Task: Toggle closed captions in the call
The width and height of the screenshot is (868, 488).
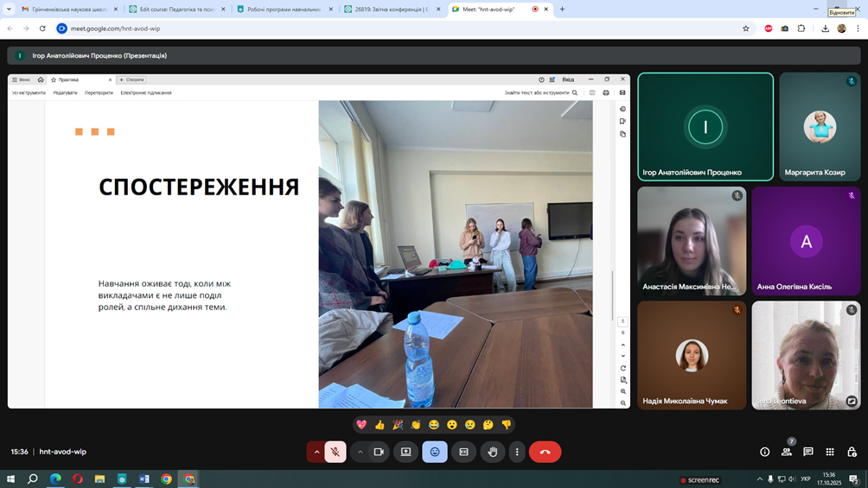Action: [x=463, y=452]
